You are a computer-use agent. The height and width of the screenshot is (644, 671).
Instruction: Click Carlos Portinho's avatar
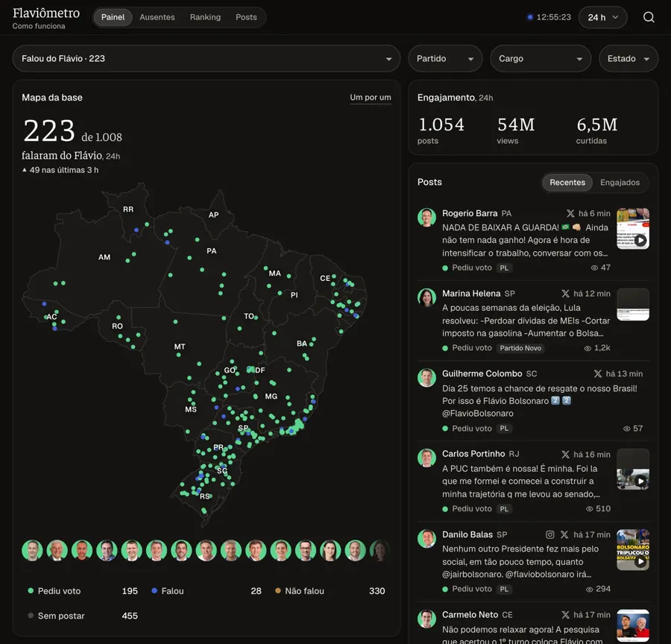click(x=426, y=458)
